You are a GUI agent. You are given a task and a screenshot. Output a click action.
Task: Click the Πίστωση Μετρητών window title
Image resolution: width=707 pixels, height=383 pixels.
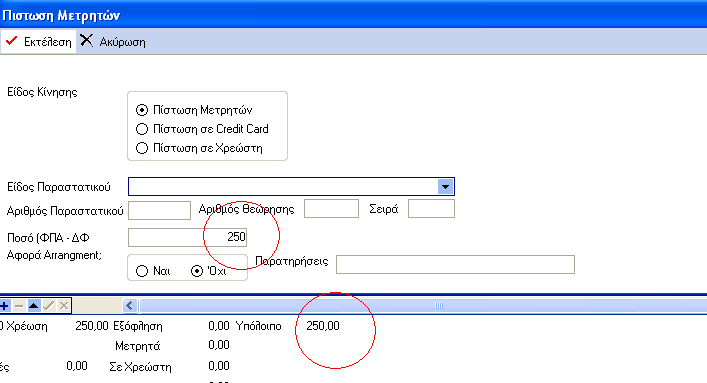pos(61,15)
